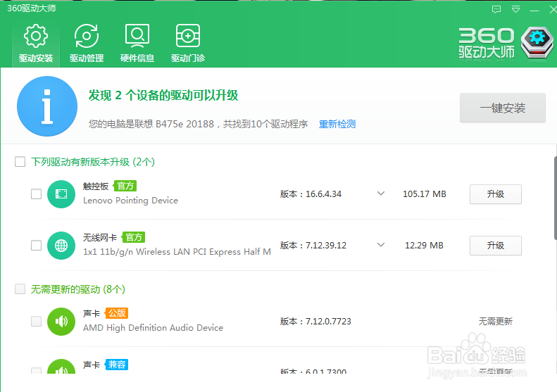Viewport: 557px width, 392px height.
Task: Check the 无需更新的驱动 group checkbox
Action: (x=20, y=289)
